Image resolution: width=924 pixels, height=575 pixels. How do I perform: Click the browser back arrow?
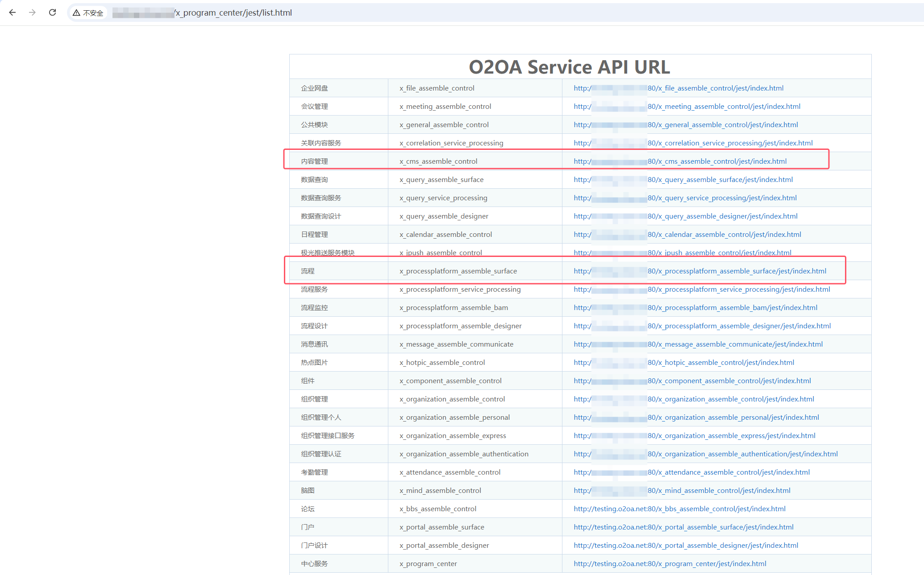point(12,12)
